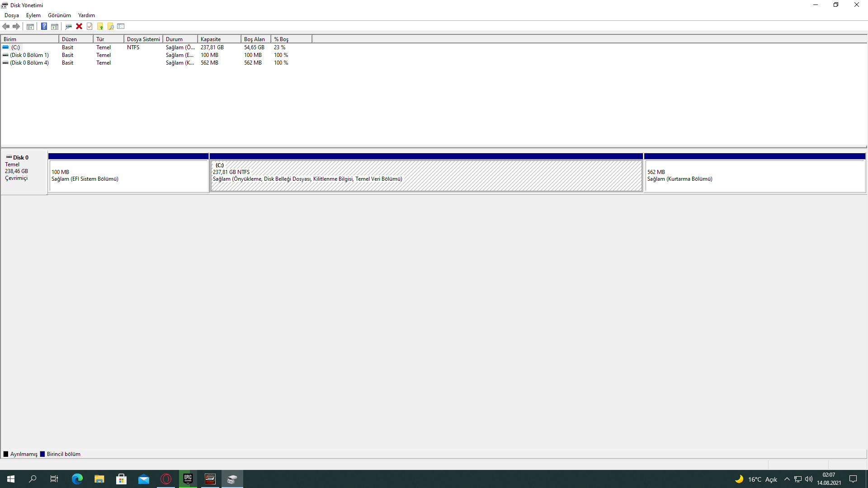Viewport: 868px width, 488px height.
Task: Click the red X delete toolbar icon
Action: [x=79, y=26]
